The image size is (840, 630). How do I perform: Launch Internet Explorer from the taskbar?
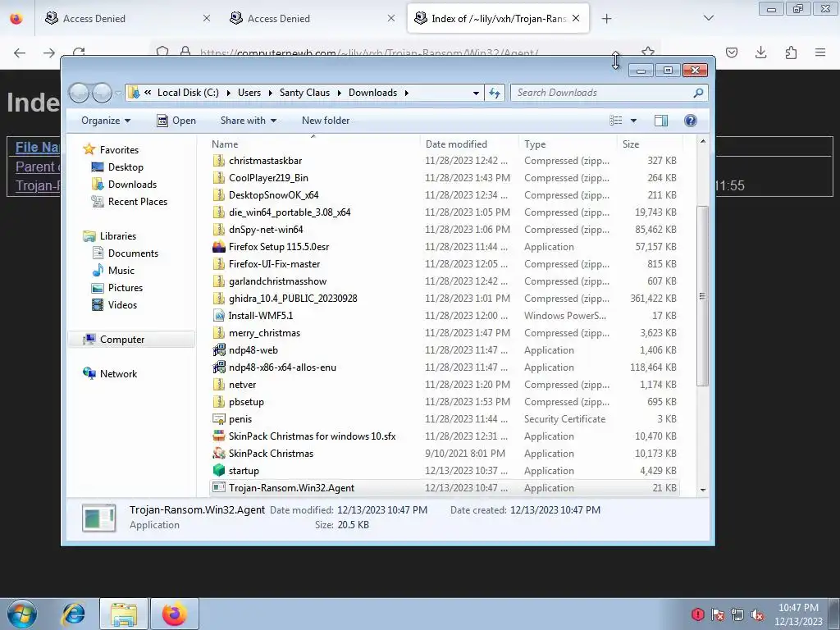[73, 614]
